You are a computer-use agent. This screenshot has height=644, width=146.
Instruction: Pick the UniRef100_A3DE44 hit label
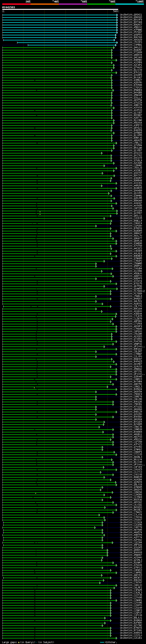click(x=131, y=314)
